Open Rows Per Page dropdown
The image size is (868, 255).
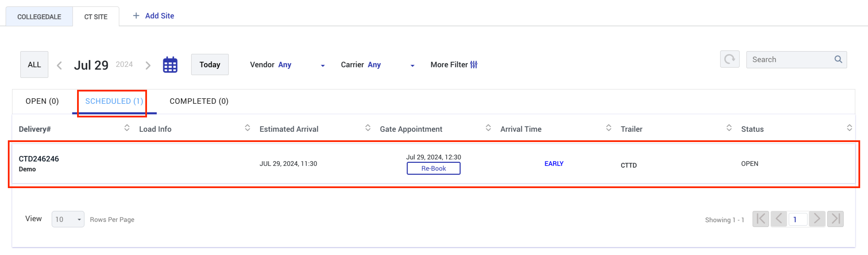[68, 219]
